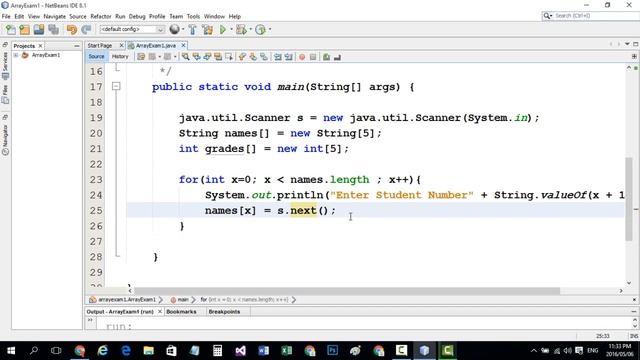Click the editor horizontal scrollbar

coord(347,291)
